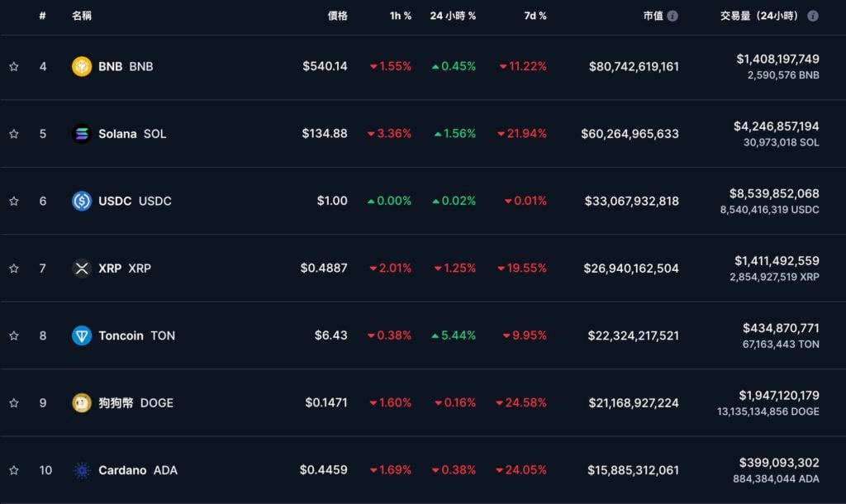Show market cap info tooltip icon
The image size is (846, 504).
click(x=673, y=16)
